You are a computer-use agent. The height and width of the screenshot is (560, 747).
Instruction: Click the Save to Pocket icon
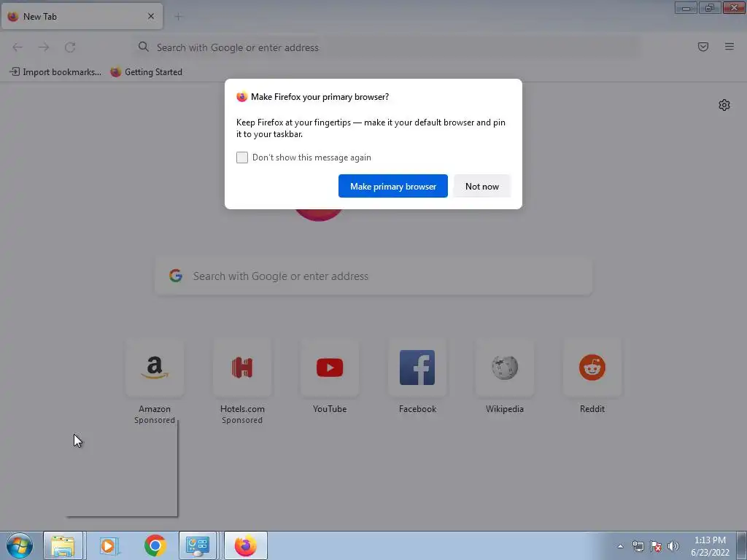[703, 47]
